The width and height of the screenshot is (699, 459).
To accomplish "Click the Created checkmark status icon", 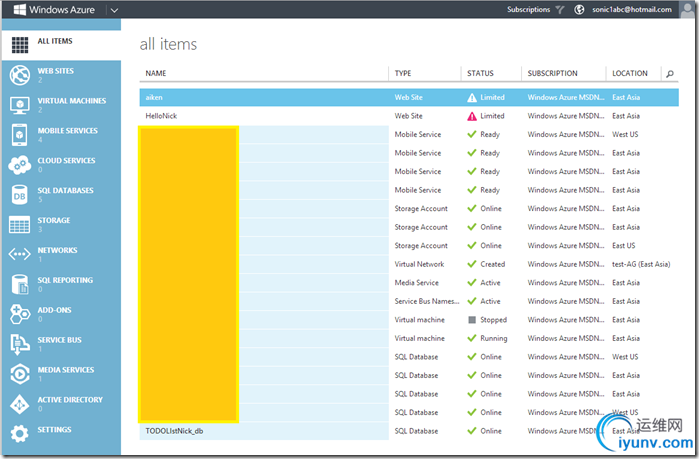I will pos(472,264).
